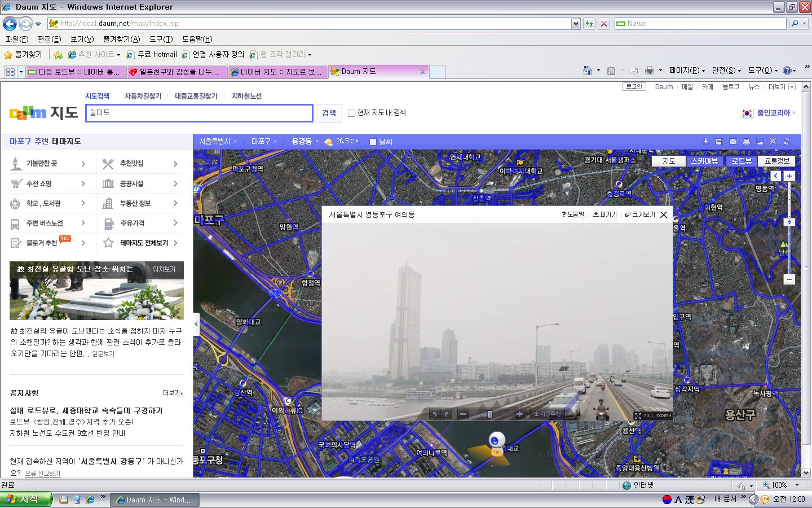812x508 pixels.
Task: Click the 로그인 login button
Action: (634, 87)
